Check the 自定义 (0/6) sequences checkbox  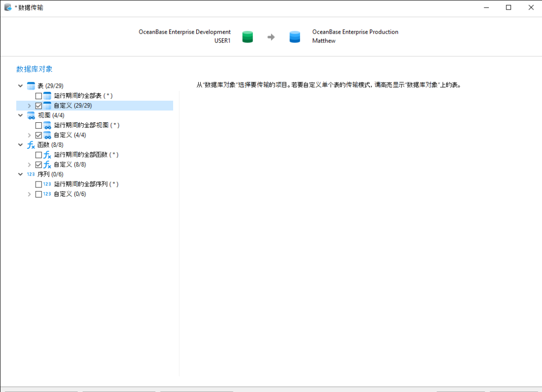(x=39, y=194)
